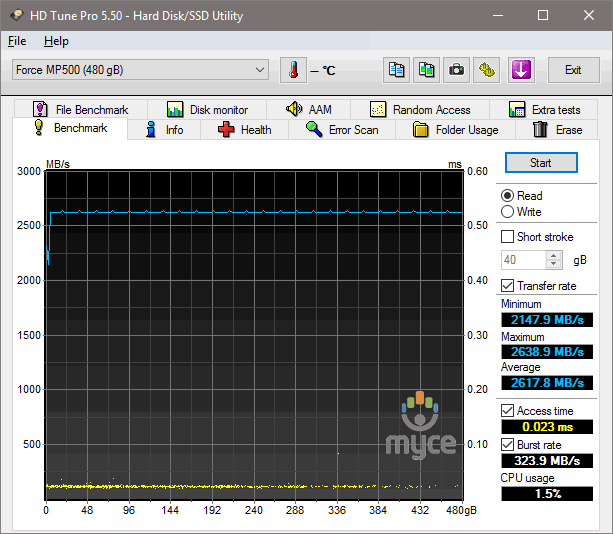The height and width of the screenshot is (534, 613).
Task: Open the File menu
Action: pyautogui.click(x=17, y=41)
